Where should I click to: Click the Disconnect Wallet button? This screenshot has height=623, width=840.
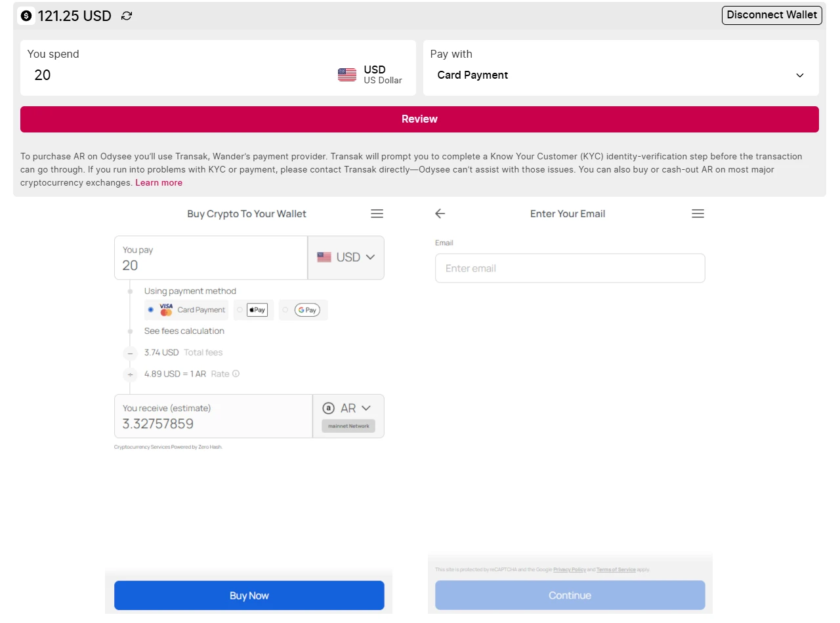pyautogui.click(x=772, y=15)
